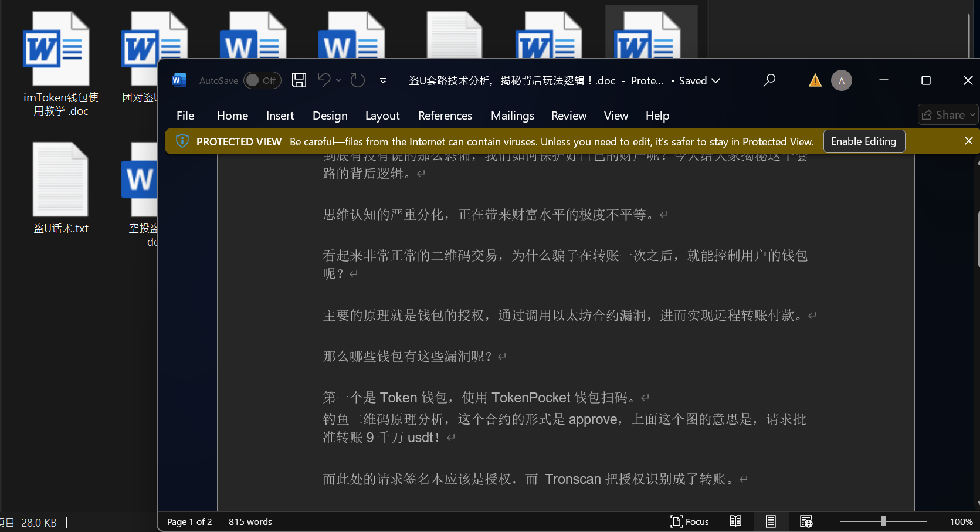This screenshot has height=532, width=980.
Task: Open the Search magnifier in title bar
Action: pyautogui.click(x=769, y=80)
